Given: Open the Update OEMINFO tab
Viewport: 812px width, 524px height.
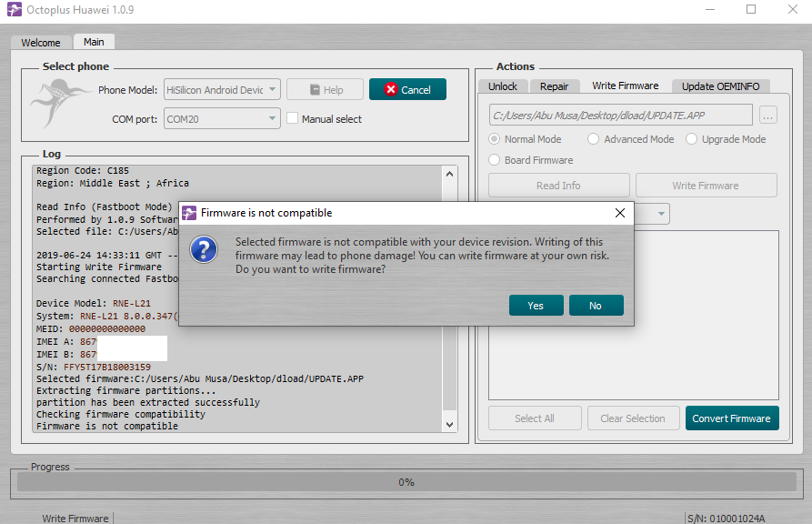Looking at the screenshot, I should point(720,86).
